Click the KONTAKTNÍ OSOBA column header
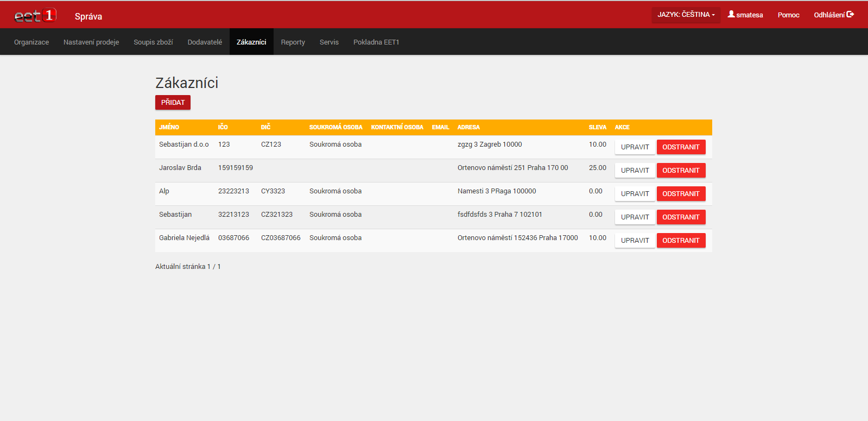The height and width of the screenshot is (421, 868). click(x=397, y=127)
